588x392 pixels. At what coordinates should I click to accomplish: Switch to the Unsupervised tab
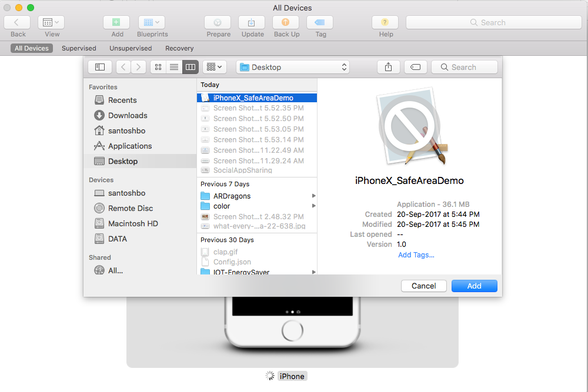[131, 48]
